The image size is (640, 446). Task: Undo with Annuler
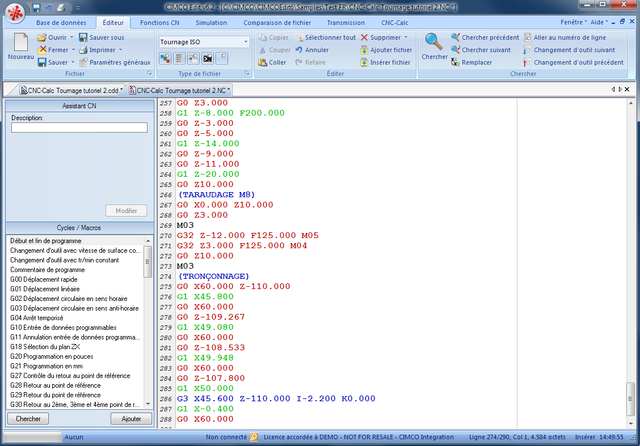(312, 50)
